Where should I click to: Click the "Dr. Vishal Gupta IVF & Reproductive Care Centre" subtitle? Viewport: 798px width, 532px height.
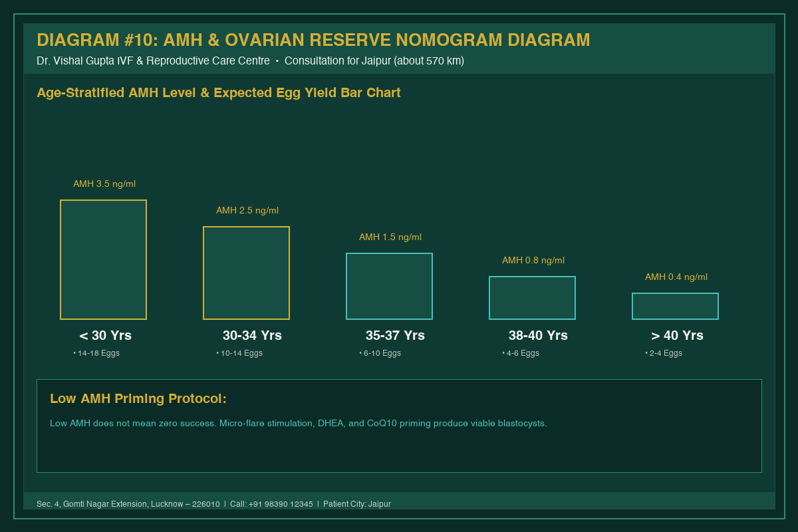point(153,61)
